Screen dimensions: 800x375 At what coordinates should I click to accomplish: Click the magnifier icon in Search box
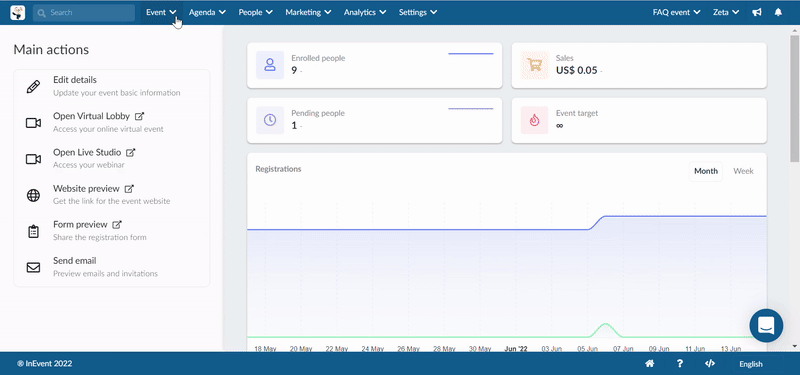(41, 12)
